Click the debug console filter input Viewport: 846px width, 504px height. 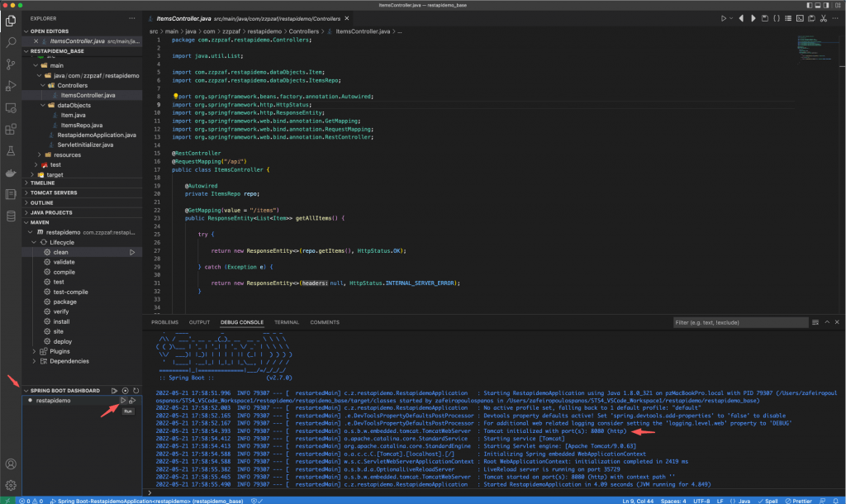click(x=740, y=322)
